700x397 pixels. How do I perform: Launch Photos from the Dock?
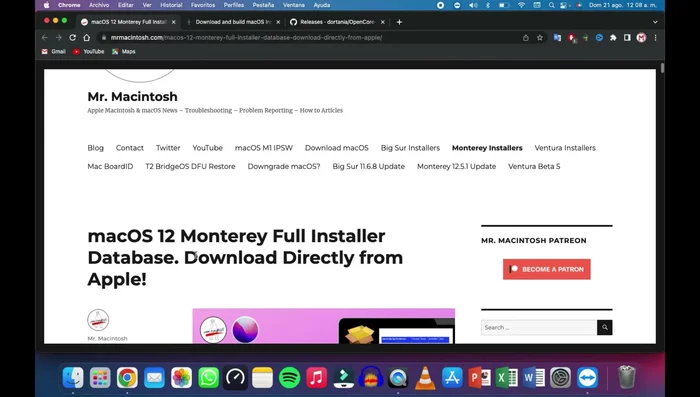point(181,378)
